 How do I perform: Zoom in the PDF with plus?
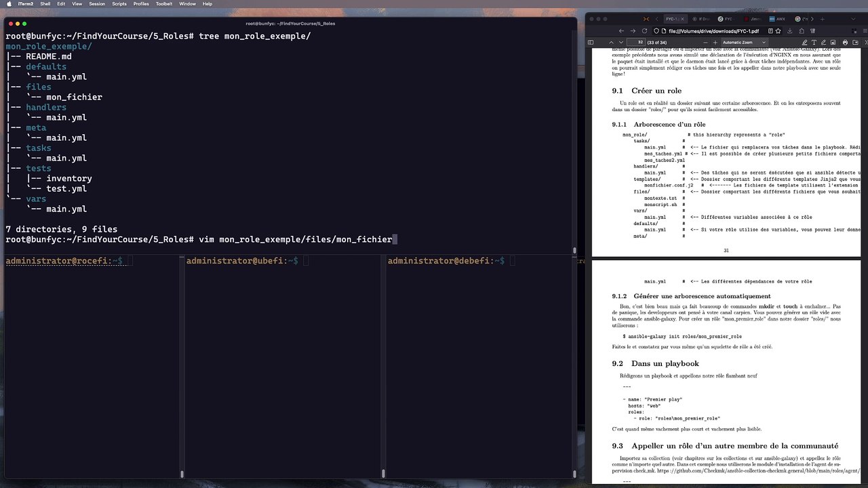pyautogui.click(x=715, y=42)
